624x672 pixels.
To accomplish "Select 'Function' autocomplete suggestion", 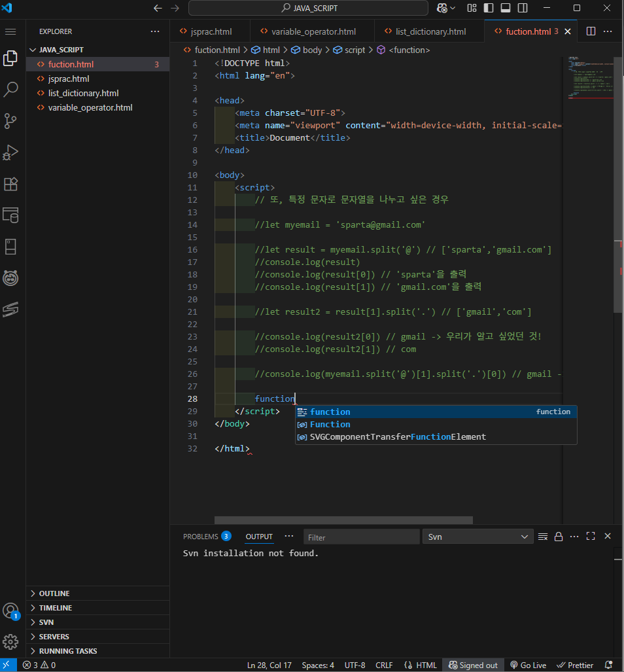I will [436, 424].
